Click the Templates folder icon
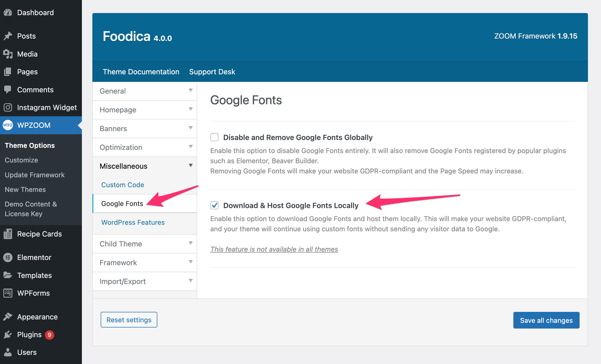 tap(8, 275)
